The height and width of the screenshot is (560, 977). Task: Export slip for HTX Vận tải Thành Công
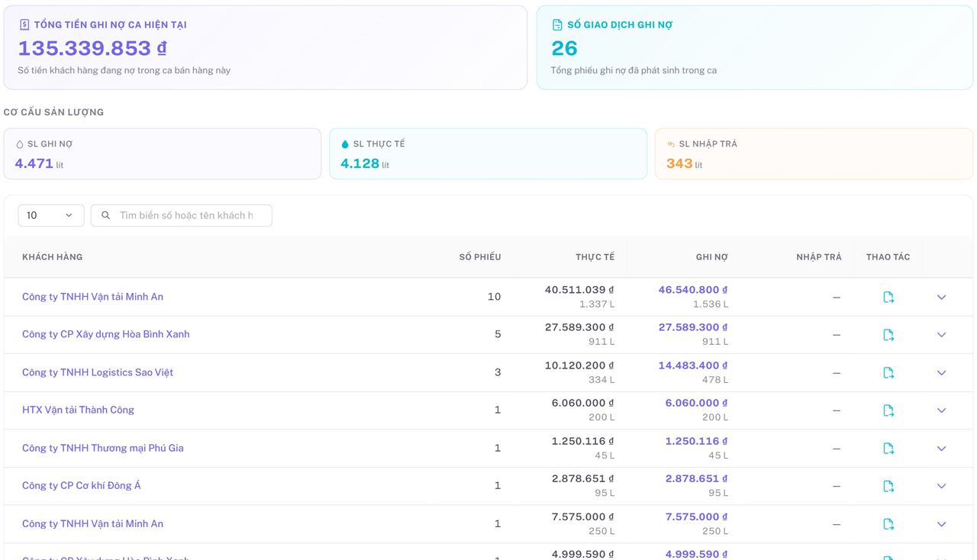tap(888, 410)
